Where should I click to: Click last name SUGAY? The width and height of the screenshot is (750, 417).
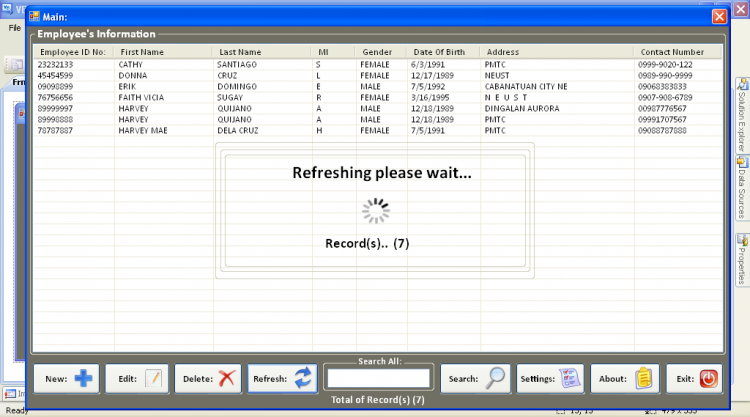point(230,98)
